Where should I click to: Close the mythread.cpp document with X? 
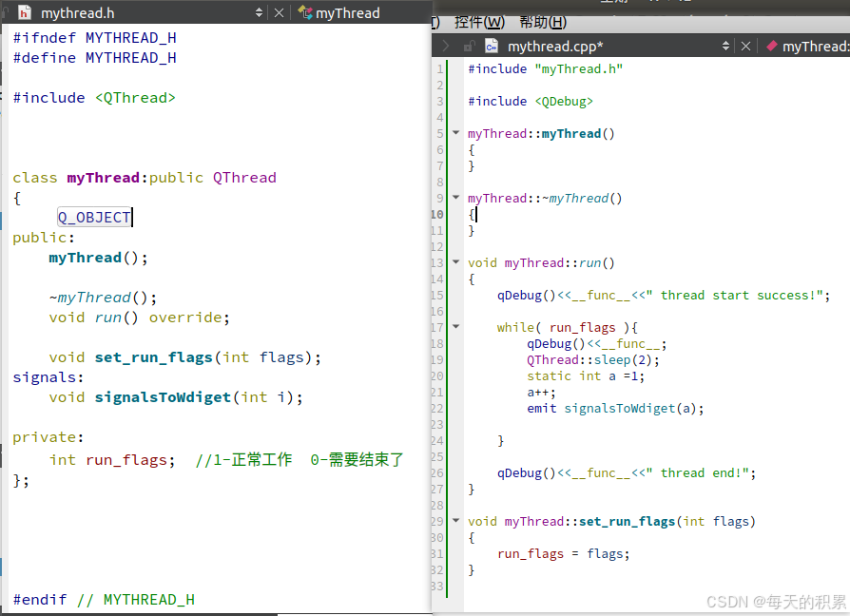745,46
